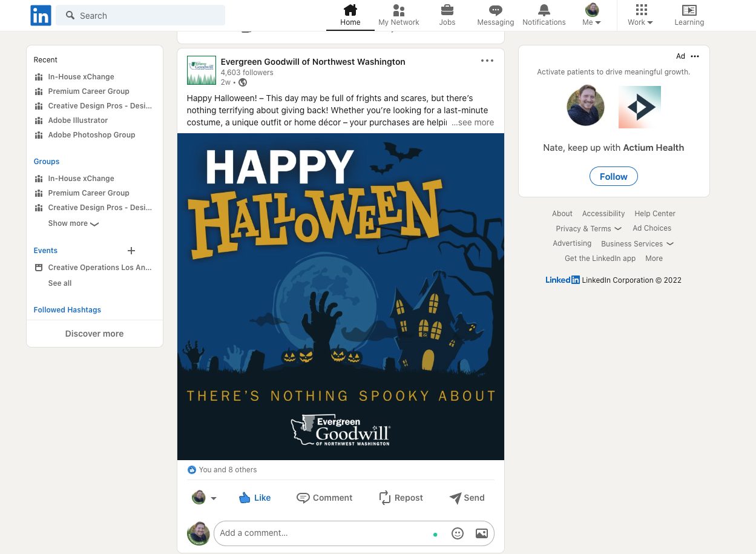Screen dimensions: 756x554
Task: Click See all events
Action: click(x=60, y=283)
